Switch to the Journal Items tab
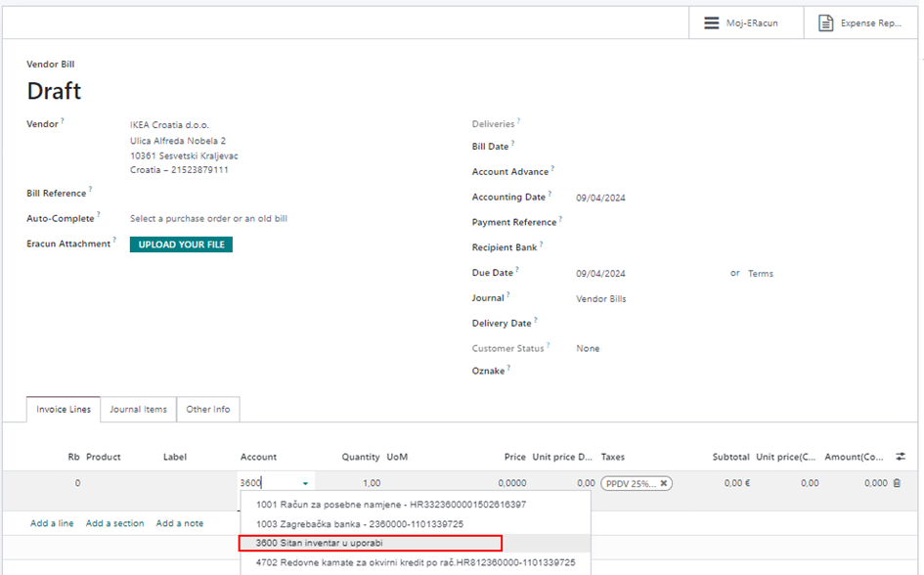924x575 pixels. point(138,409)
